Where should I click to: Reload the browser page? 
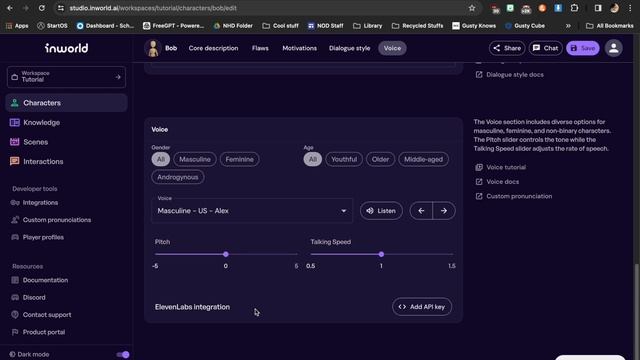(42, 8)
